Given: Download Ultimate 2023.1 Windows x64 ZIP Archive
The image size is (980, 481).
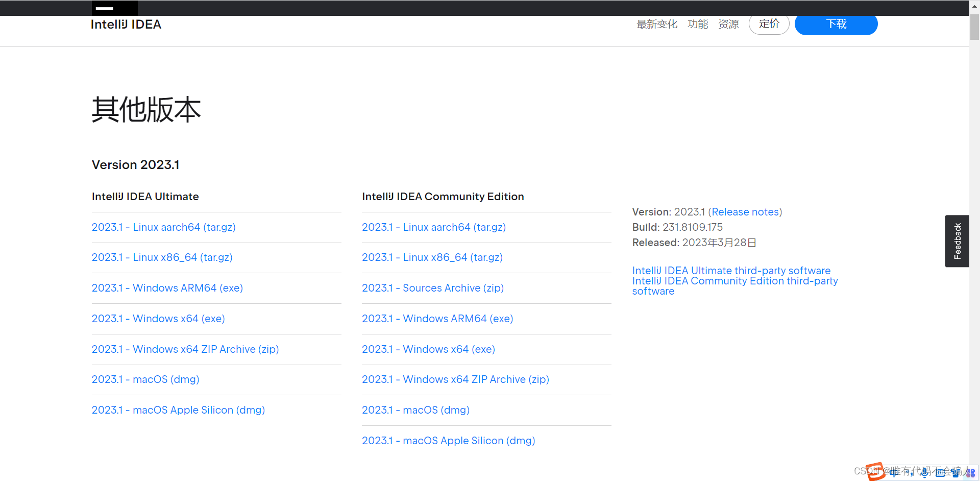Looking at the screenshot, I should (x=185, y=349).
